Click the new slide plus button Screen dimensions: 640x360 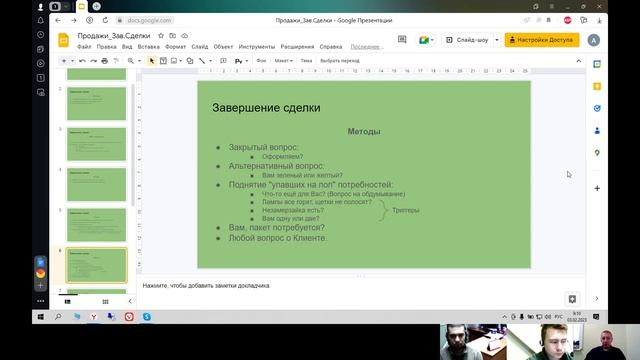pos(64,61)
